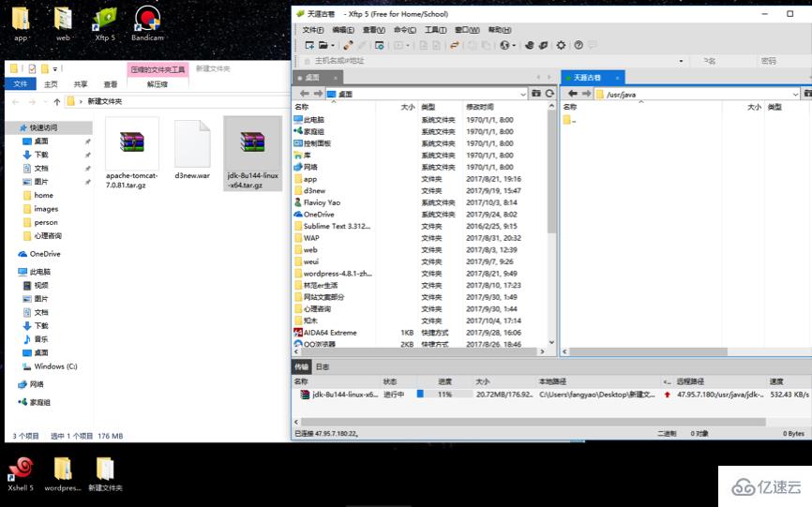
Task: Select the app folder in local pane
Action: (x=309, y=179)
